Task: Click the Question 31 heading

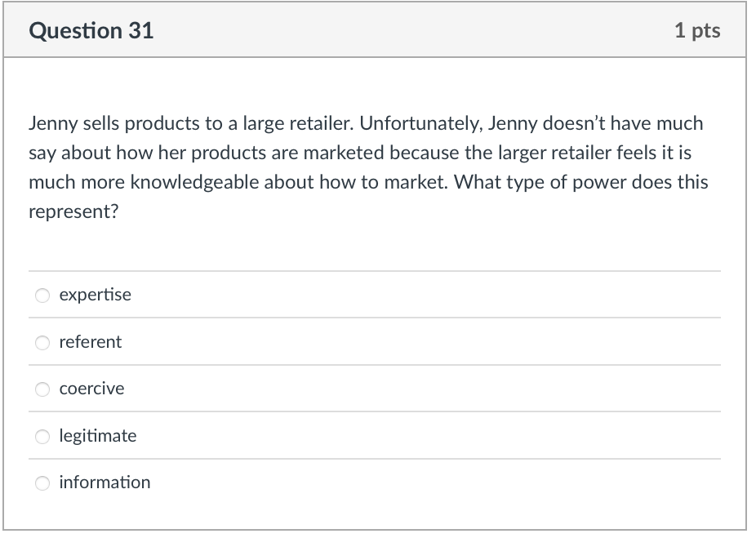Action: coord(92,30)
